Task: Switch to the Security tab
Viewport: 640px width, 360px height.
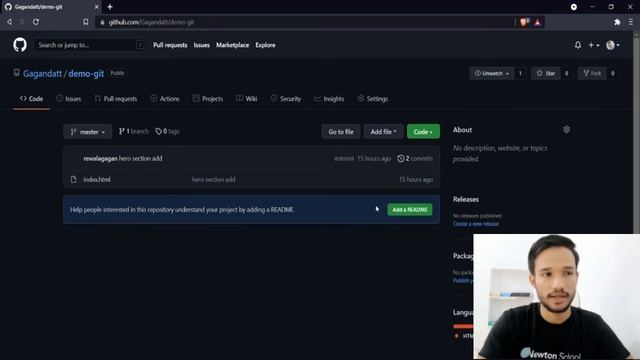Action: click(x=286, y=99)
